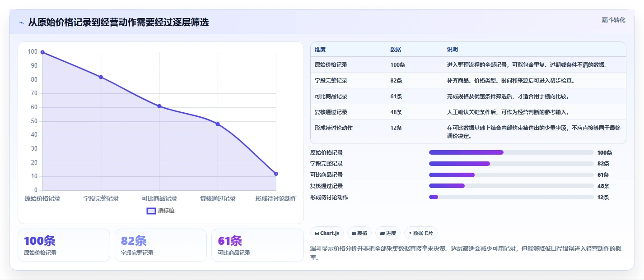The height and width of the screenshot is (280, 644).
Task: Click the trend icon beside the page title
Action: point(21,23)
